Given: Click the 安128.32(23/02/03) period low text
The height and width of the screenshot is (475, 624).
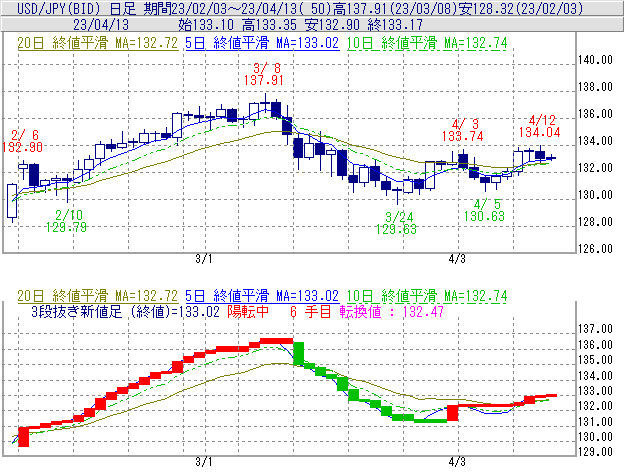Looking at the screenshot, I should point(521,8).
